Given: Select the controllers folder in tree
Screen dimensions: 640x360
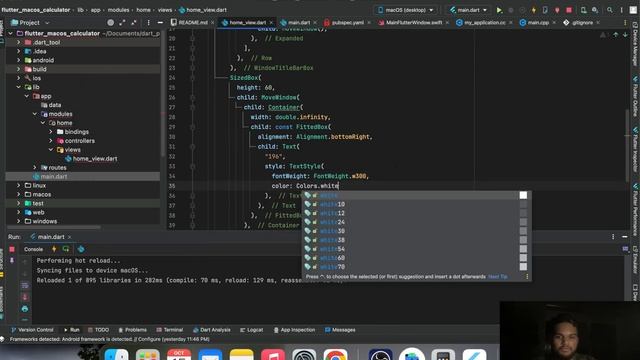Looking at the screenshot, I should [x=80, y=141].
